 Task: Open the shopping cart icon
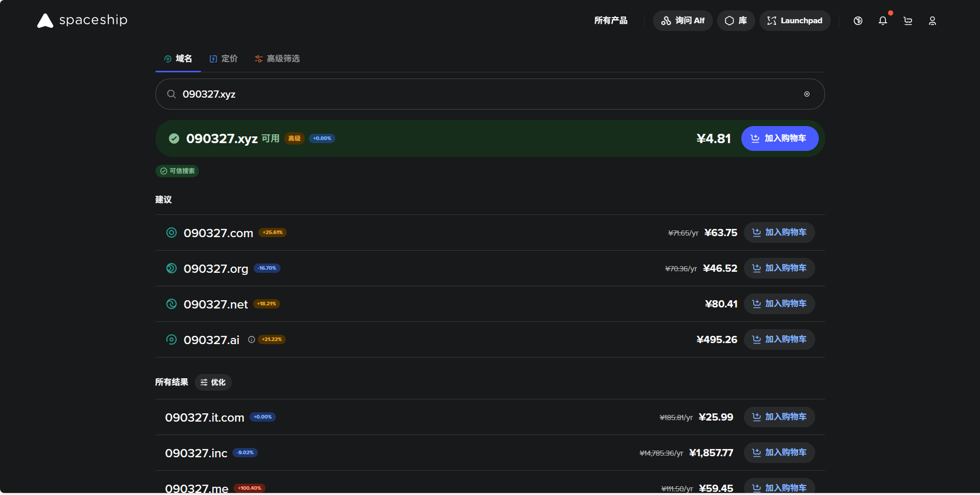tap(908, 21)
